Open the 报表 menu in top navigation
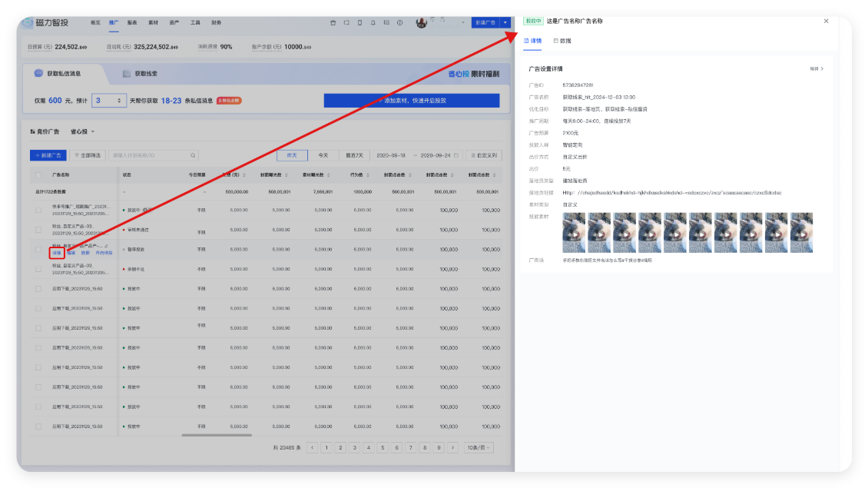Screen dimensions: 868x488 132,23
